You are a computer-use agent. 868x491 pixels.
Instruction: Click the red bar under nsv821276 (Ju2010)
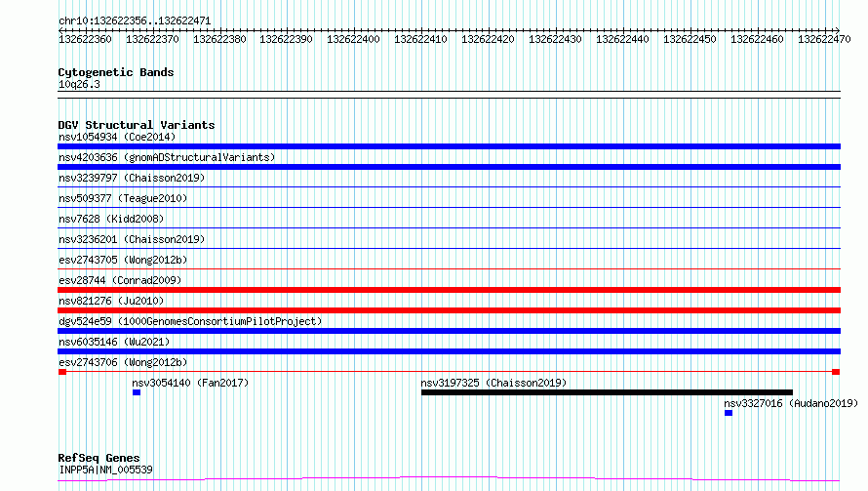[449, 310]
